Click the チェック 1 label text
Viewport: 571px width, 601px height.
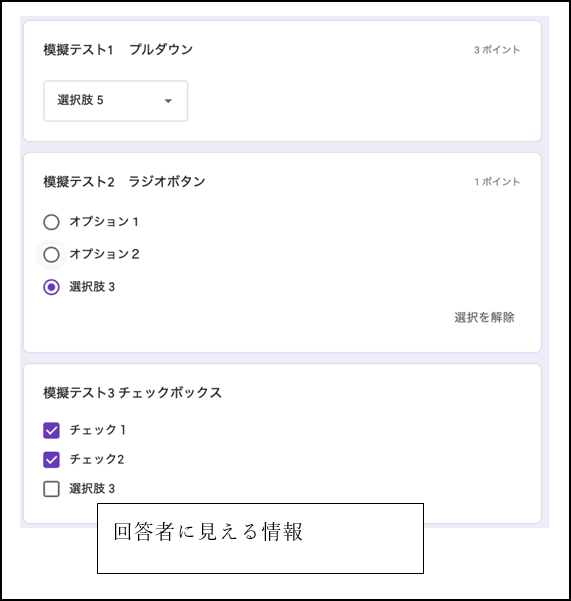coord(97,430)
